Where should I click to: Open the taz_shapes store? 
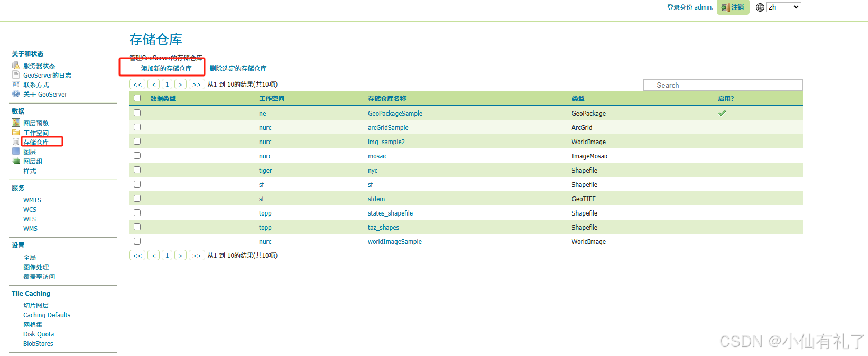click(383, 228)
